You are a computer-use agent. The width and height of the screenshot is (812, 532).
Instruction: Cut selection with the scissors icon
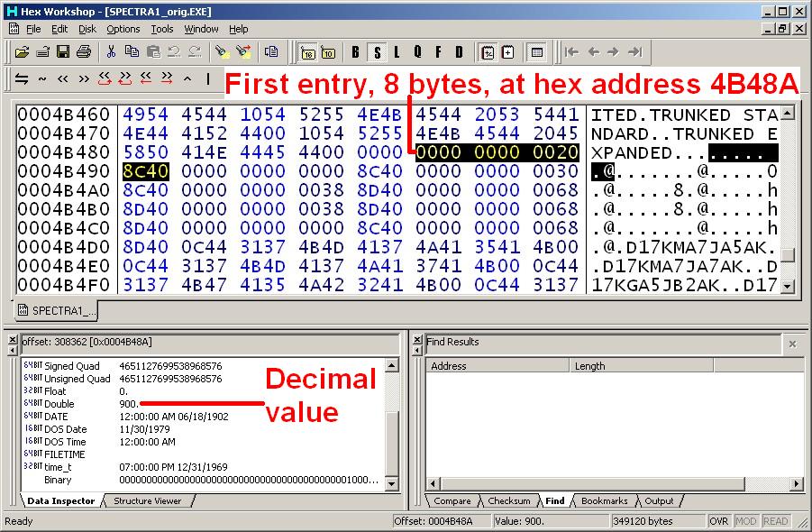click(111, 51)
